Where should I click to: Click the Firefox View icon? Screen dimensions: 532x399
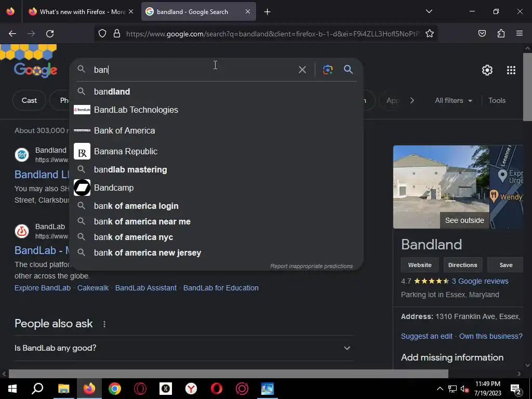[x=10, y=11]
